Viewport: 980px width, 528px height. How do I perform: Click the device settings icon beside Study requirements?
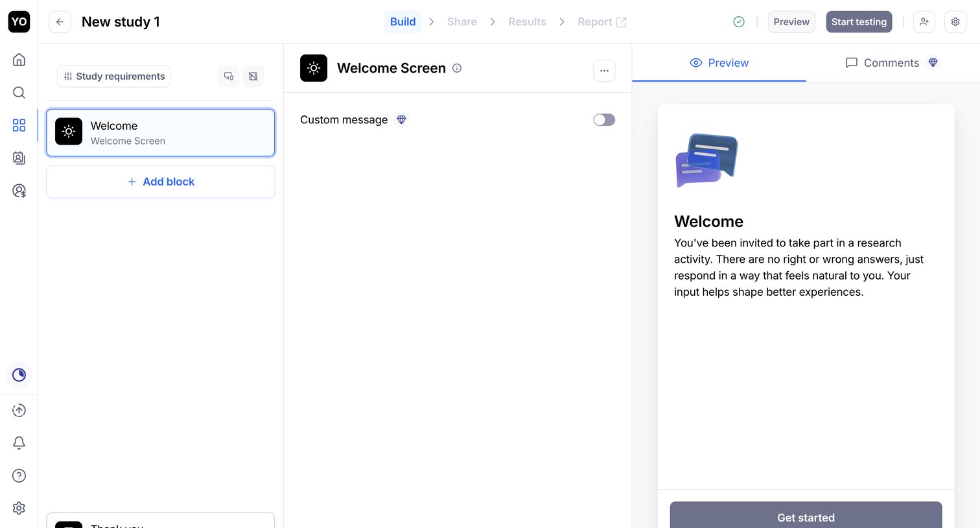point(229,76)
